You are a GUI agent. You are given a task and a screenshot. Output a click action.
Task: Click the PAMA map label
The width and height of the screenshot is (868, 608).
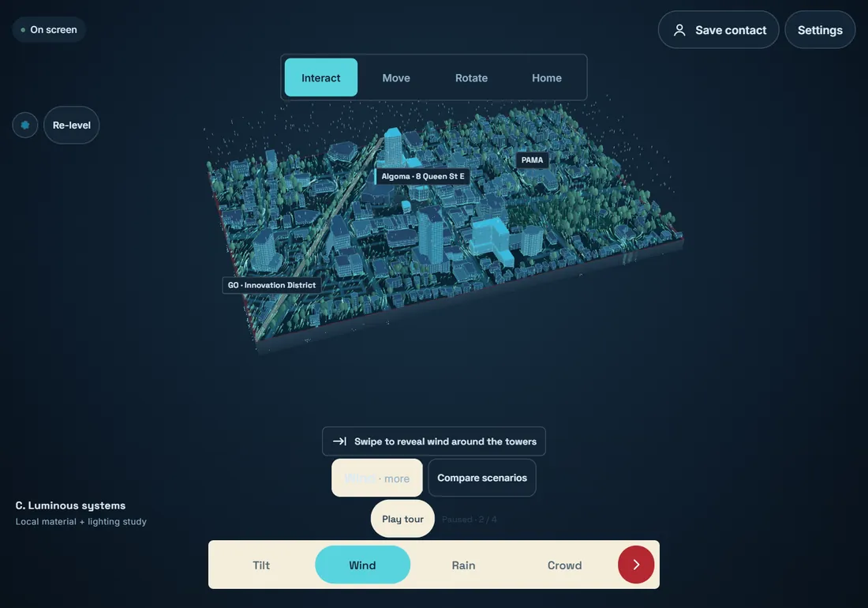[532, 160]
